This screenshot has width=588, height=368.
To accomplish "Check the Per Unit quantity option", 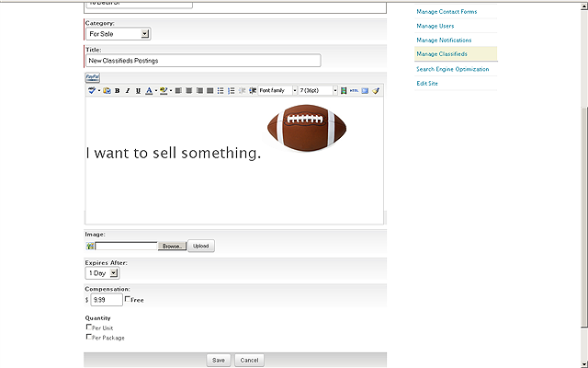I will (89, 328).
